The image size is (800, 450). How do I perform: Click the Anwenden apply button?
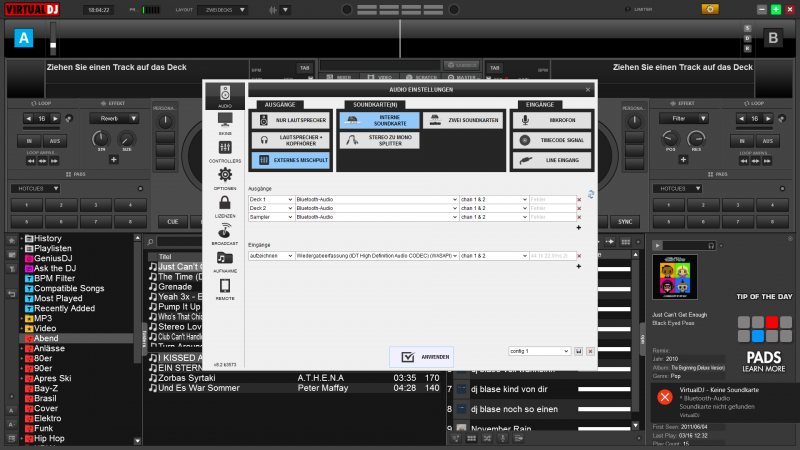pos(421,357)
